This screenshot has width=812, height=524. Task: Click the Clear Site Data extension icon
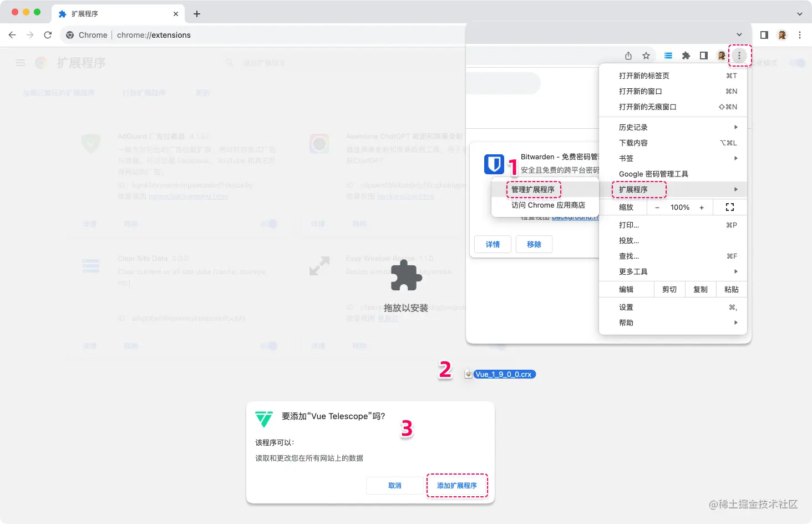(91, 266)
